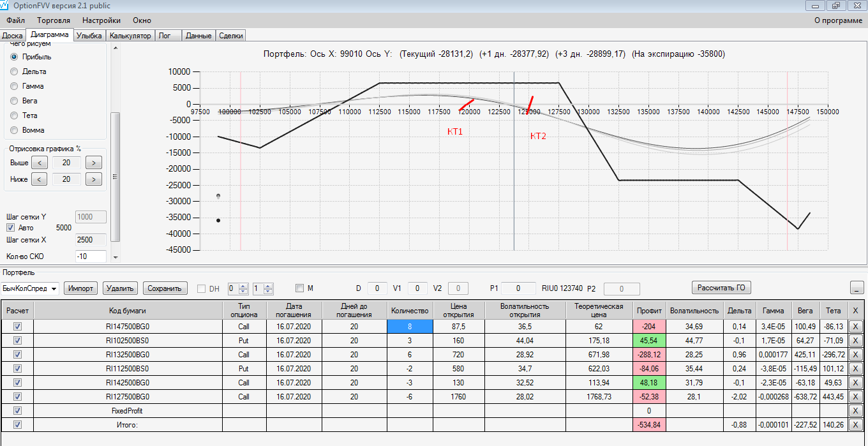Collapse the portfolio panel with underscore button

click(857, 288)
